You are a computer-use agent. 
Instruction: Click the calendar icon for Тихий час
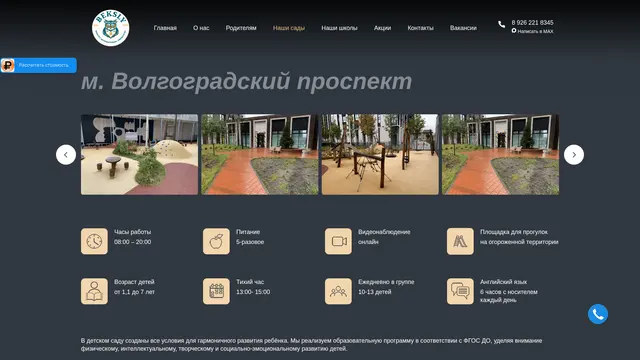click(216, 291)
